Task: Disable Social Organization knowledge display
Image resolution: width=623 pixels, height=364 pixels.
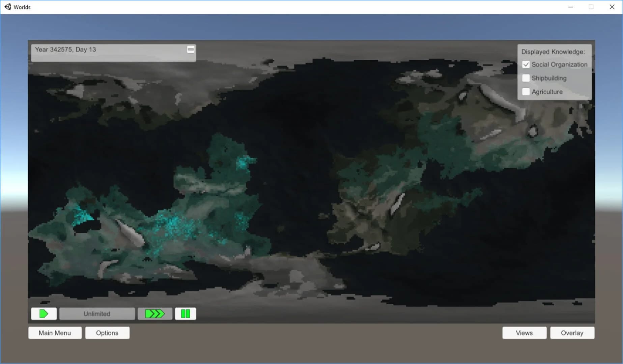Action: click(526, 64)
